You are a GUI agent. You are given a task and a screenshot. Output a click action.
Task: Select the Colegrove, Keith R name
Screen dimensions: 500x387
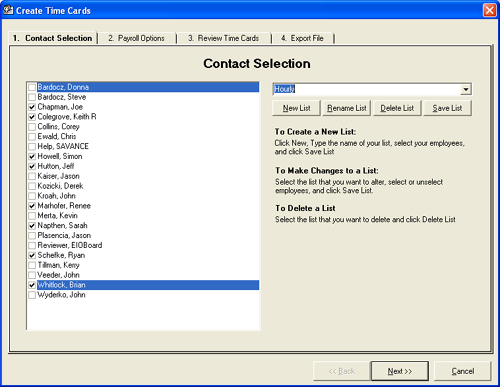pyautogui.click(x=67, y=117)
